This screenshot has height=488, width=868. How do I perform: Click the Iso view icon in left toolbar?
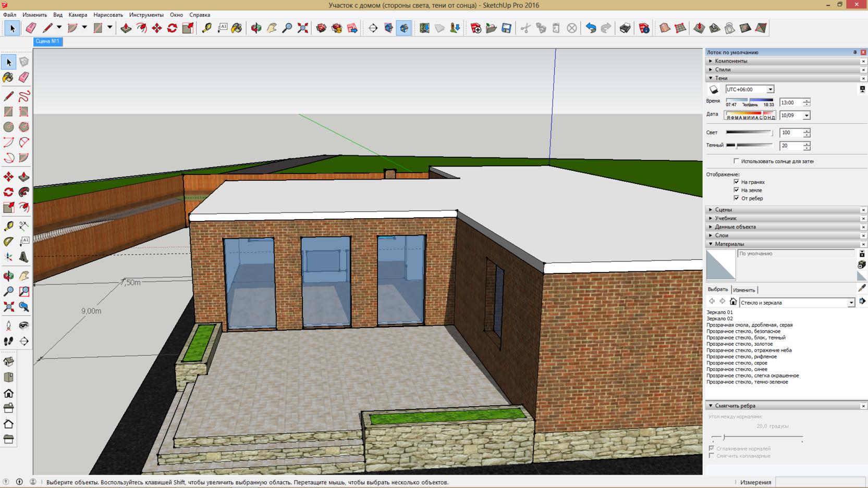[8, 362]
